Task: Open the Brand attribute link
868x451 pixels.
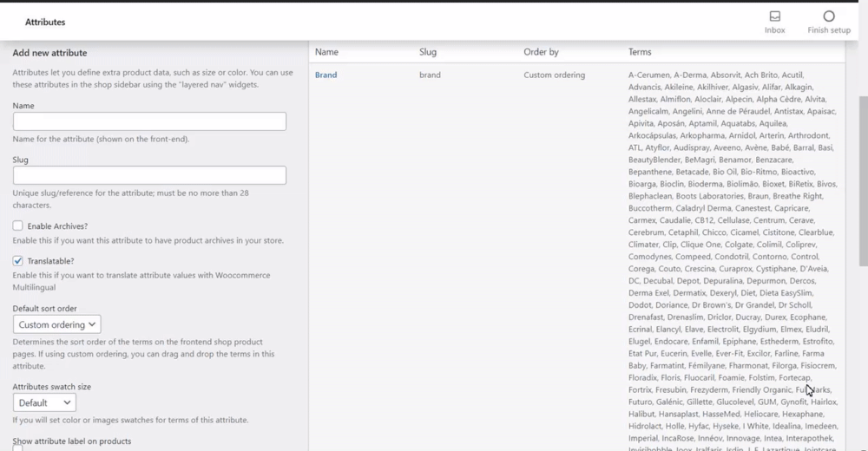Action: click(325, 75)
